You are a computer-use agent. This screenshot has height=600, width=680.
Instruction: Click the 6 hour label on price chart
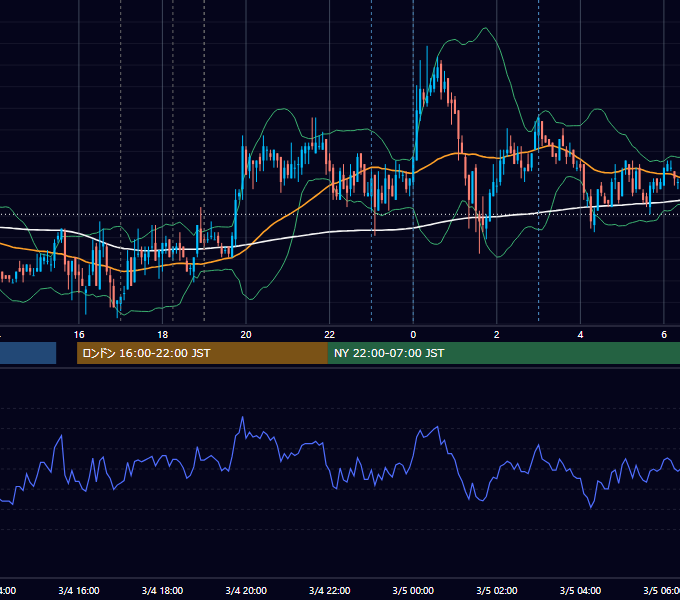click(x=664, y=335)
